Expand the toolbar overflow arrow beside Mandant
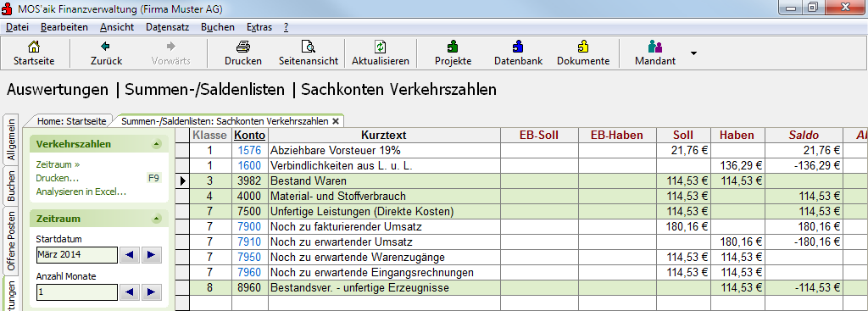This screenshot has width=868, height=311. pyautogui.click(x=693, y=53)
